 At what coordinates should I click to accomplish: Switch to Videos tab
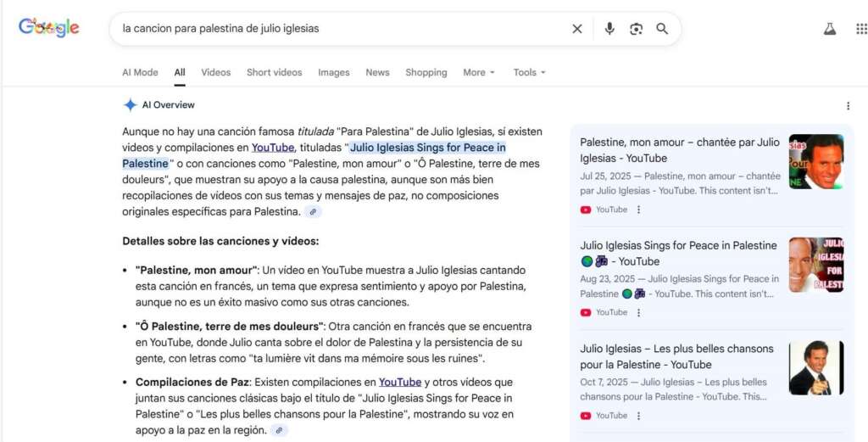pos(216,73)
